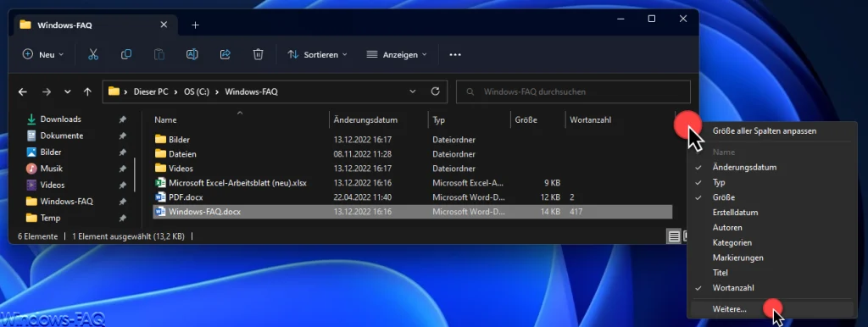Click the Downloads icon in sidebar

(x=31, y=119)
